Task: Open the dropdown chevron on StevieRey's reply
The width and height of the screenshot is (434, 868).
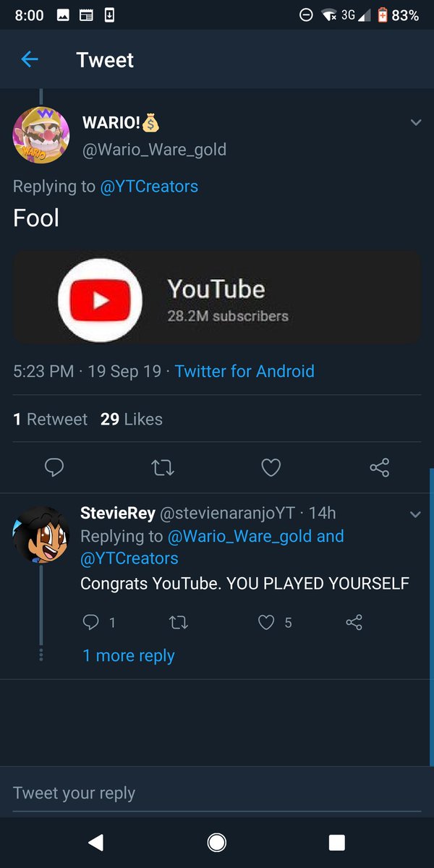Action: 416,514
